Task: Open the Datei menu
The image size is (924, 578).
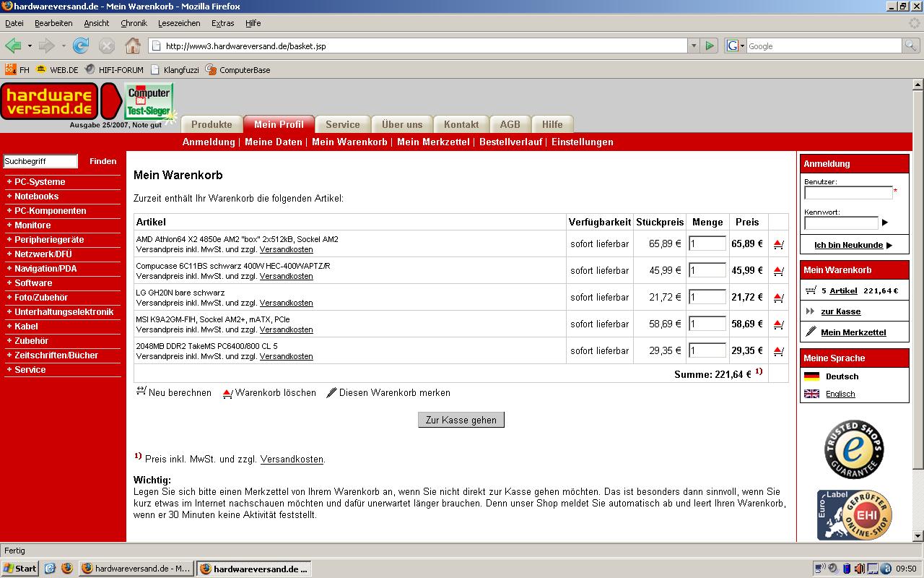Action: coord(14,23)
